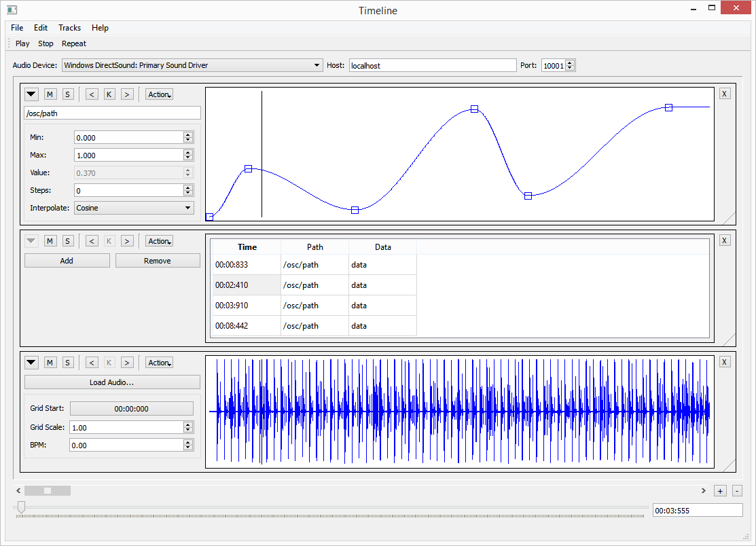Viewport: 756px width, 546px height.
Task: Jump to next keyframe on first track
Action: click(x=127, y=94)
